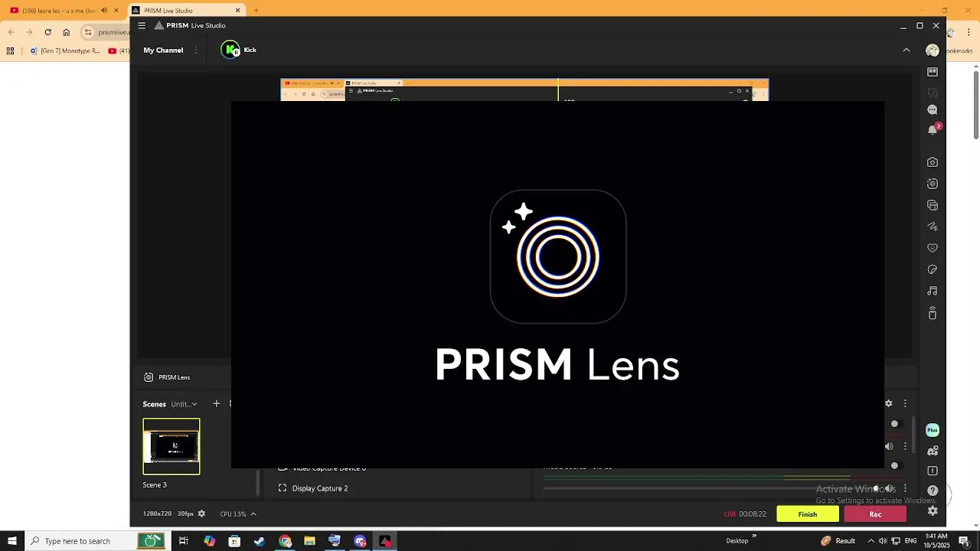Open Steam from the taskbar
The width and height of the screenshot is (980, 551).
pyautogui.click(x=260, y=541)
